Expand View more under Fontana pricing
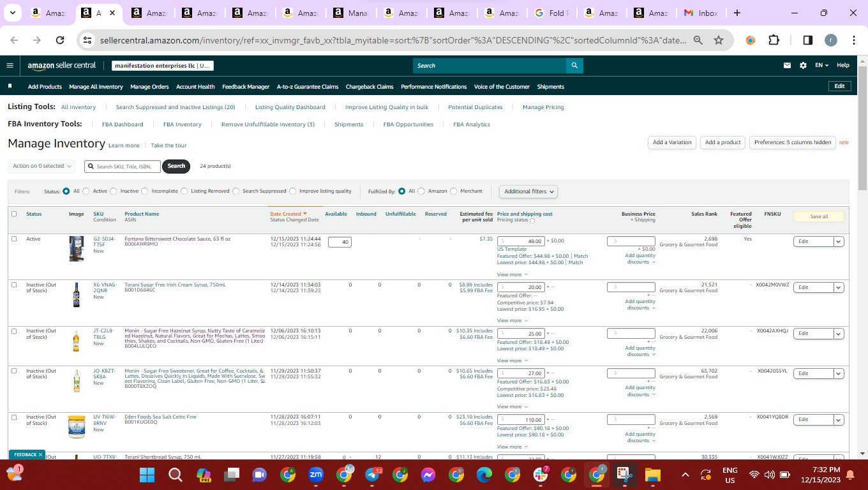Image resolution: width=868 pixels, height=490 pixels. pyautogui.click(x=513, y=274)
